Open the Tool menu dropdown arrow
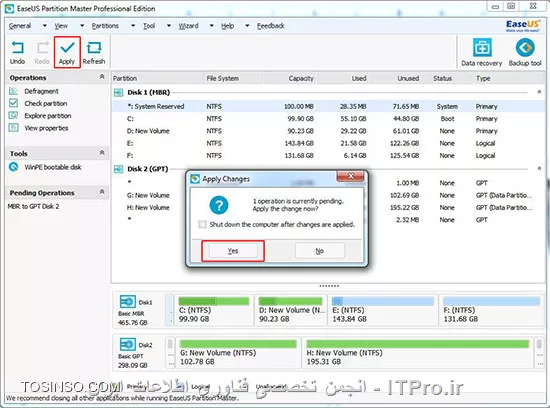Viewport: 550px width, 408px height. coord(169,26)
